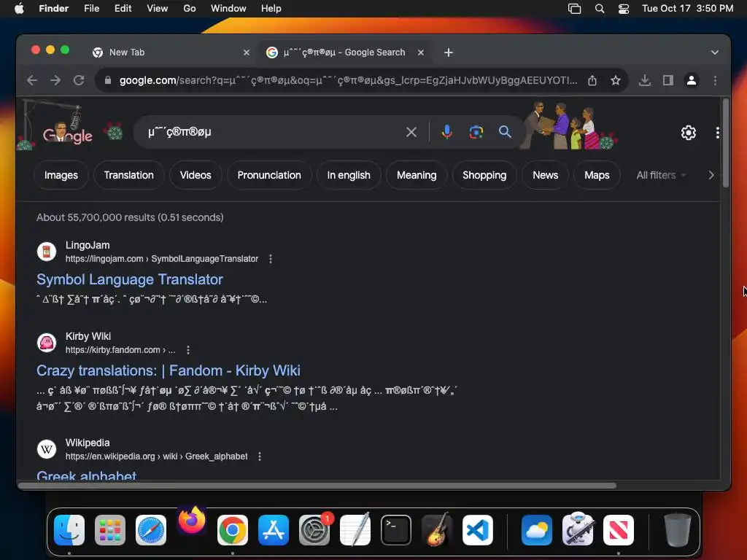
Task: Open App Store from the Dock
Action: (x=274, y=530)
